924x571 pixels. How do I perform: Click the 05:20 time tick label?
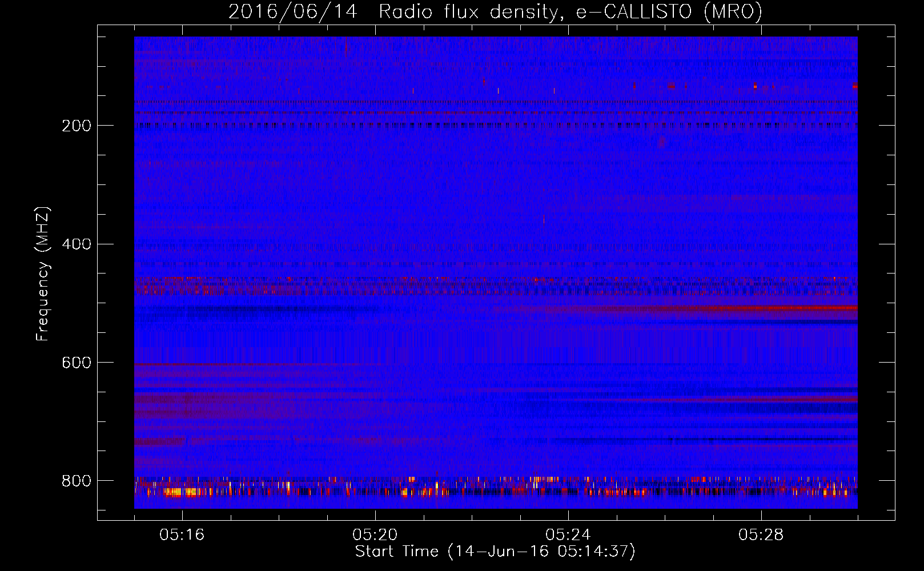click(x=375, y=535)
